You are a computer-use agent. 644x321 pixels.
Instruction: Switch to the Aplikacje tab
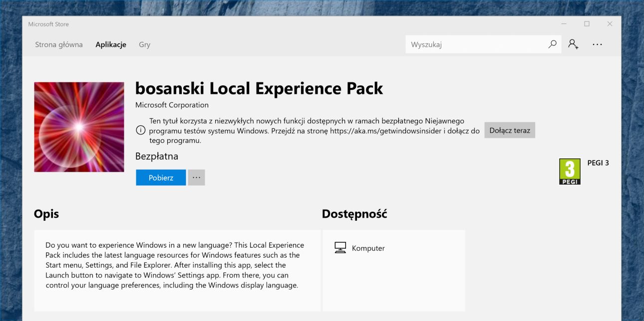(111, 44)
